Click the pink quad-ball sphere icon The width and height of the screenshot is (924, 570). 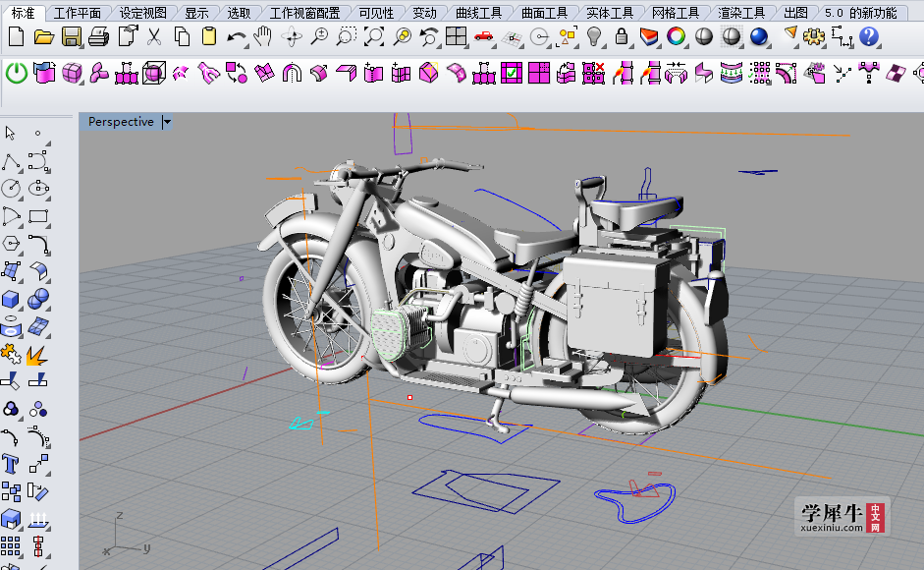point(72,73)
